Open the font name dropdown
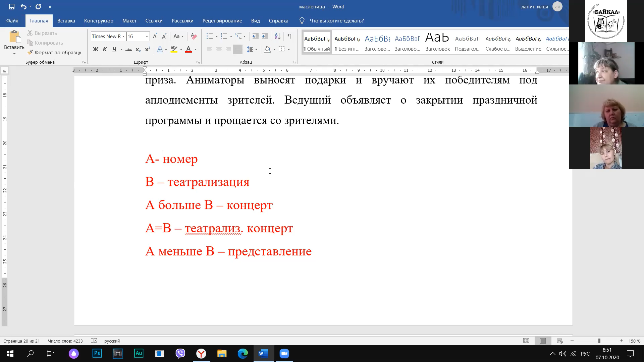Screen dimensions: 644x362 [x=123, y=36]
